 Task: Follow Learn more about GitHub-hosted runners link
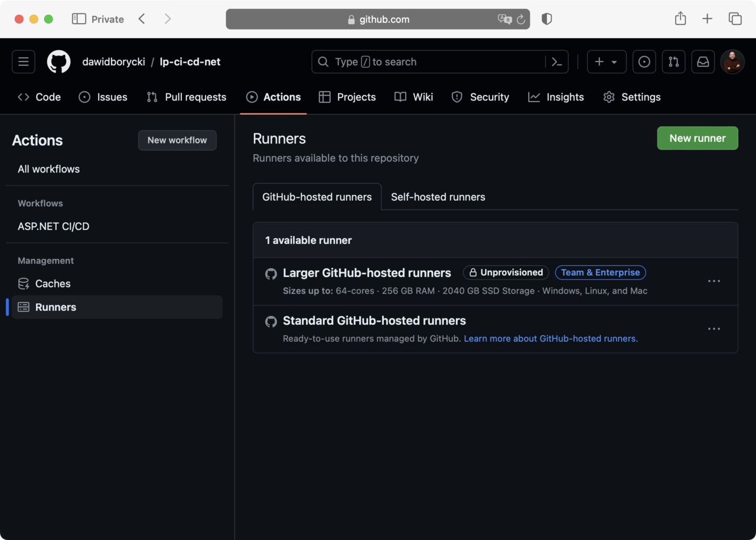point(550,339)
